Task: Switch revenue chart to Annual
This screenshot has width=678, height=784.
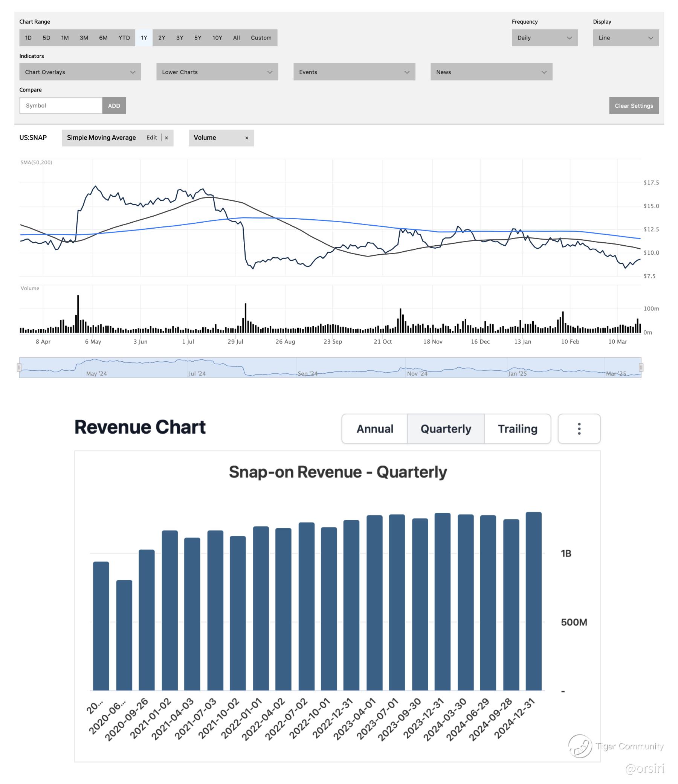Action: point(374,429)
